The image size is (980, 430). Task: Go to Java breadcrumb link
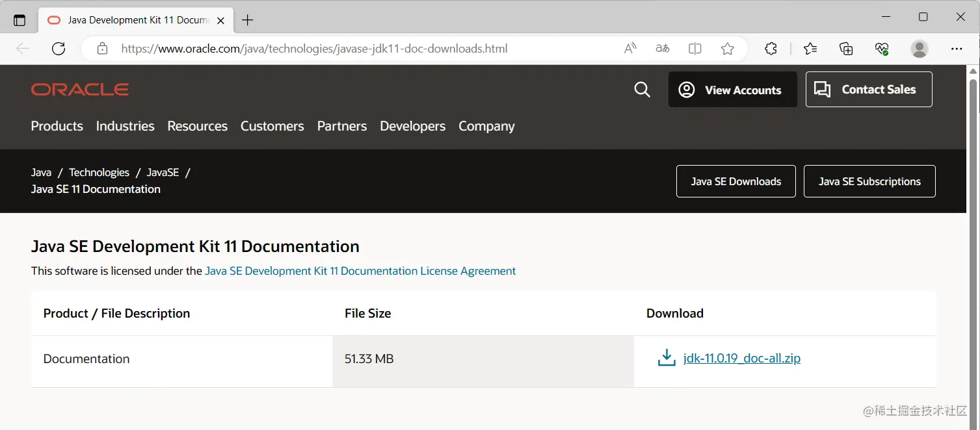coord(41,172)
